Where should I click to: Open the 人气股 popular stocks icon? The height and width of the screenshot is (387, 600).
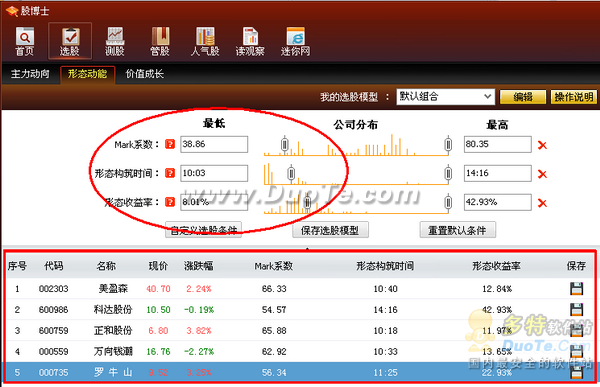(205, 41)
